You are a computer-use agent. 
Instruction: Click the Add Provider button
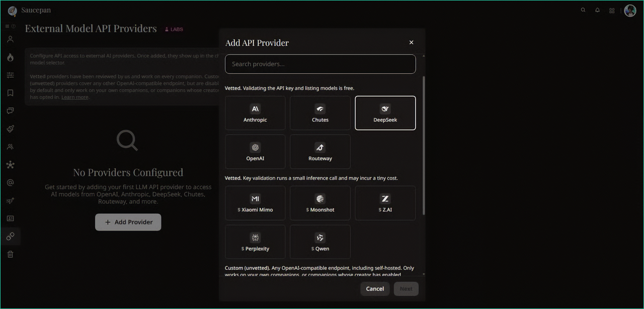coord(128,222)
